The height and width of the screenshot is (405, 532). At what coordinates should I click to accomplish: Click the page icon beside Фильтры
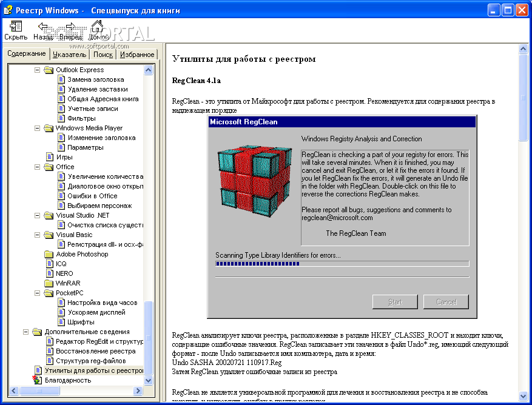(61, 118)
